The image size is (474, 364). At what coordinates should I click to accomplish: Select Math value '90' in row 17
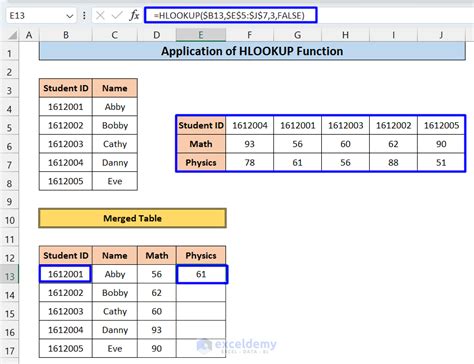point(157,349)
